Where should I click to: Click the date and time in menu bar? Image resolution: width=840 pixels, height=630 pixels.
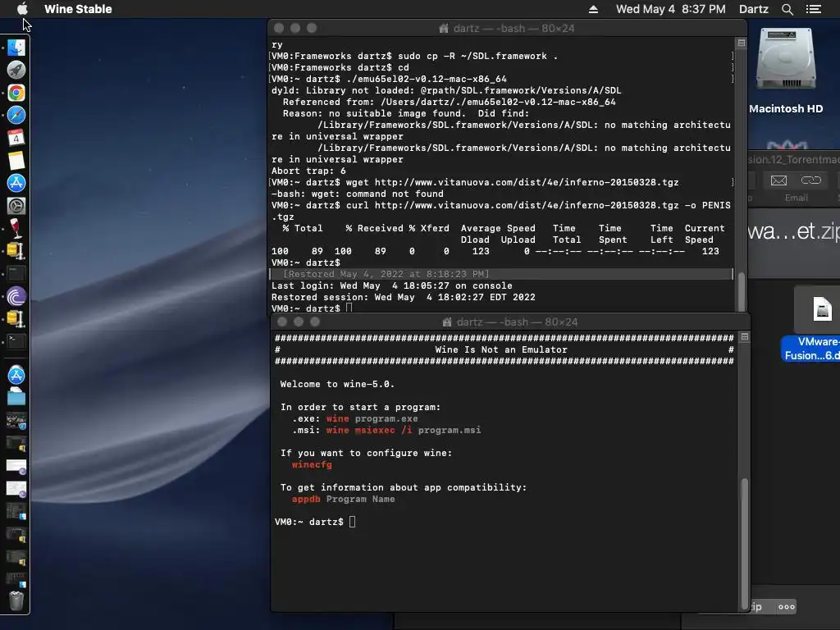click(x=671, y=9)
